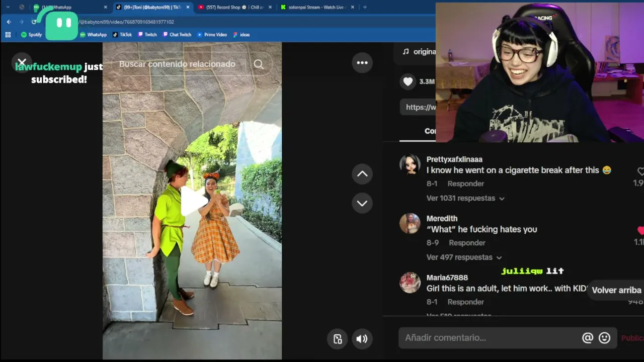Go to the next video with down arrow
The width and height of the screenshot is (644, 362).
click(362, 203)
